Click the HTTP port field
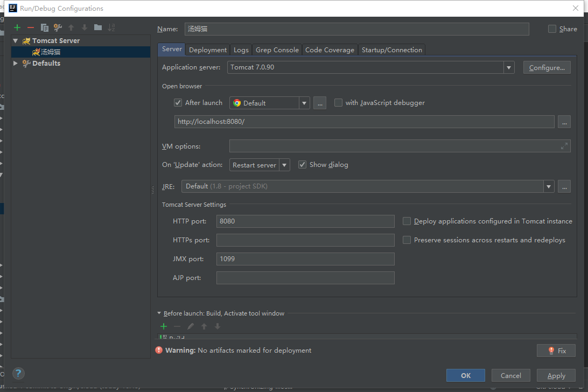 coord(305,221)
